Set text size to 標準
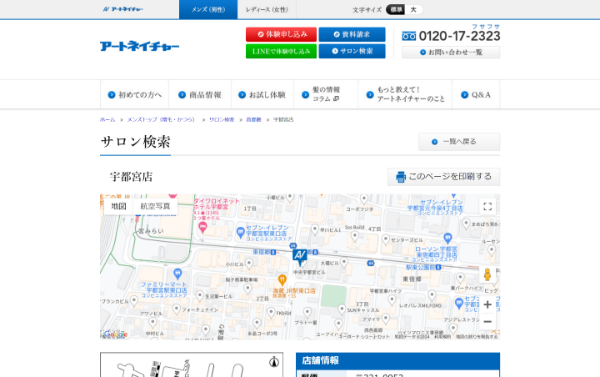The image size is (600, 377). (x=396, y=10)
